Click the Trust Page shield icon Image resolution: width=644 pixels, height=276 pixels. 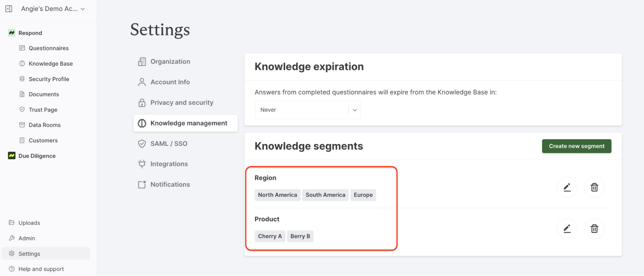tap(22, 109)
